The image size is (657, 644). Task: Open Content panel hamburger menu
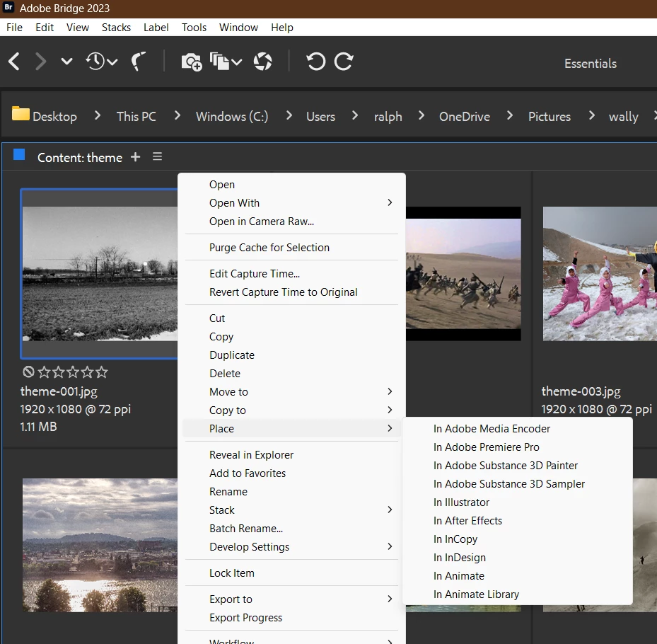click(157, 157)
